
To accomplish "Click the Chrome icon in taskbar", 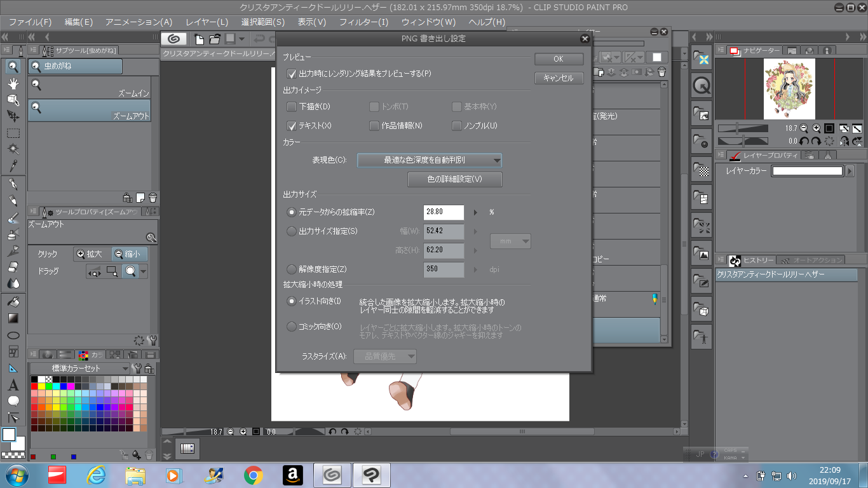I will coord(254,475).
